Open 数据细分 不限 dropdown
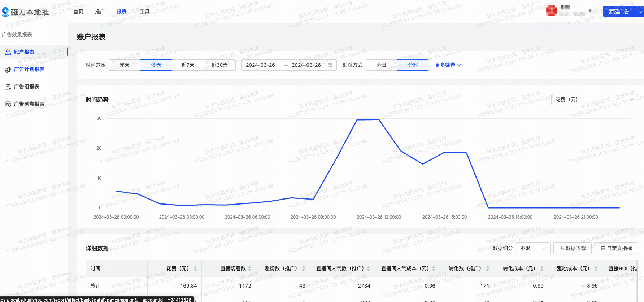The image size is (644, 302). [x=533, y=248]
